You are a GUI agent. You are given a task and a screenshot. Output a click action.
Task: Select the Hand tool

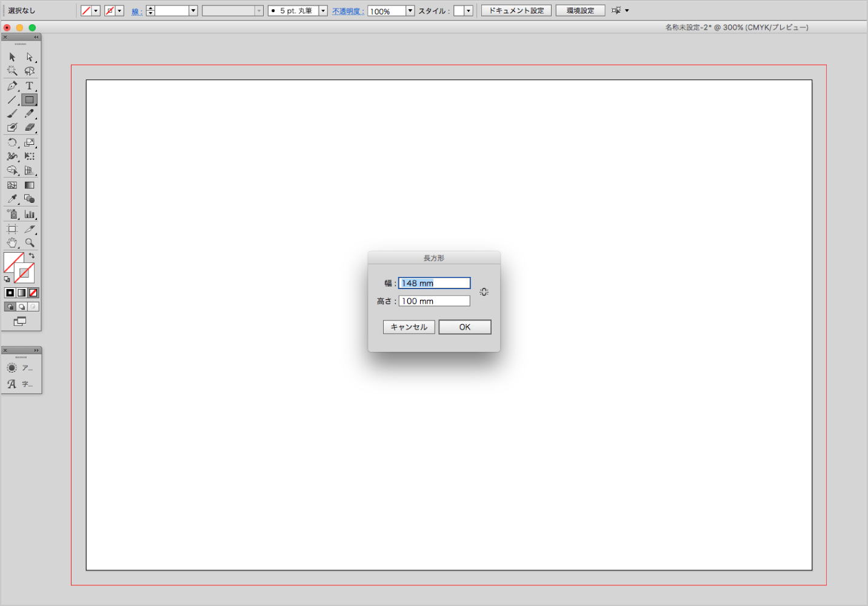click(x=12, y=243)
